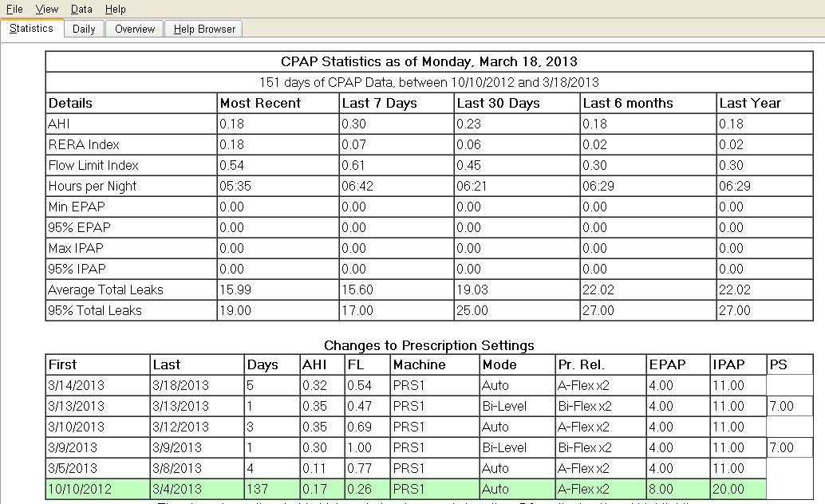Click the Hours per Night row label
Image resolution: width=825 pixels, height=504 pixels.
92,187
